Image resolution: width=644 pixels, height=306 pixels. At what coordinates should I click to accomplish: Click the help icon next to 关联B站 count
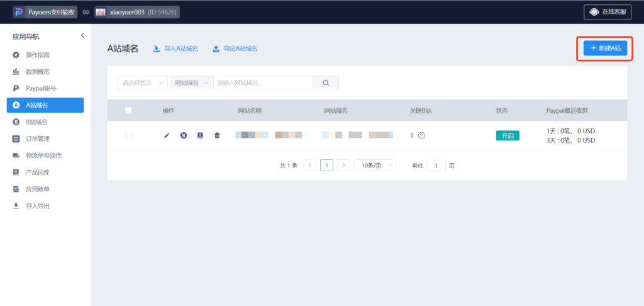tap(421, 135)
